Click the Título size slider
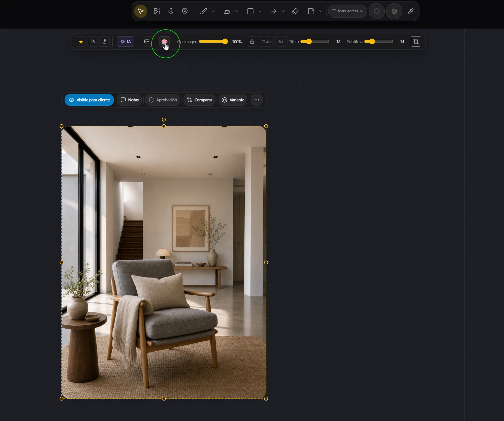The image size is (504, 421). click(315, 42)
